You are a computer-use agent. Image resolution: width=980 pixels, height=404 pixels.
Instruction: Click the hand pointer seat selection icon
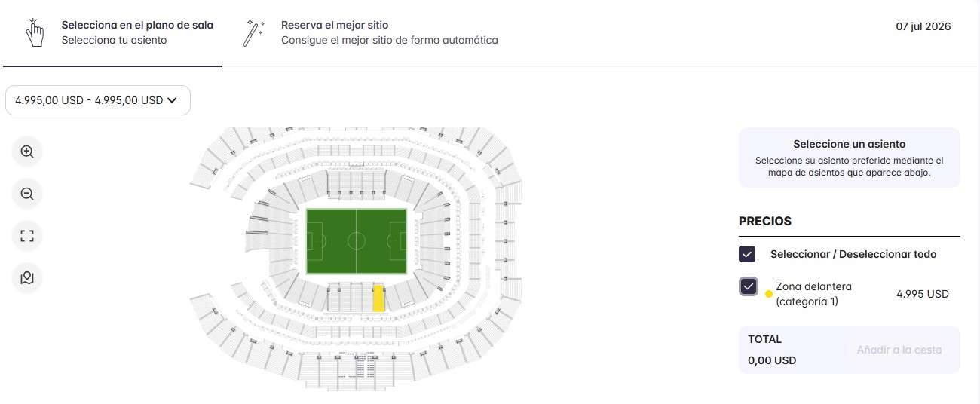coord(35,33)
